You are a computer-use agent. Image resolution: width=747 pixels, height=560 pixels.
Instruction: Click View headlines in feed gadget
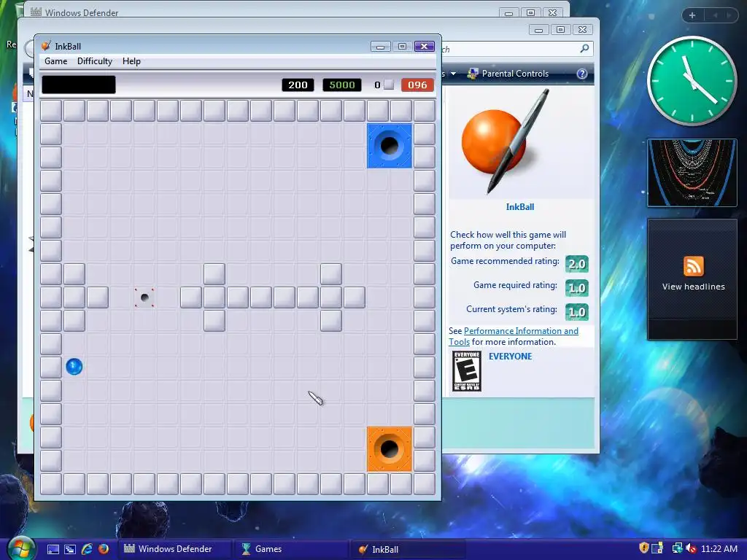tap(693, 287)
